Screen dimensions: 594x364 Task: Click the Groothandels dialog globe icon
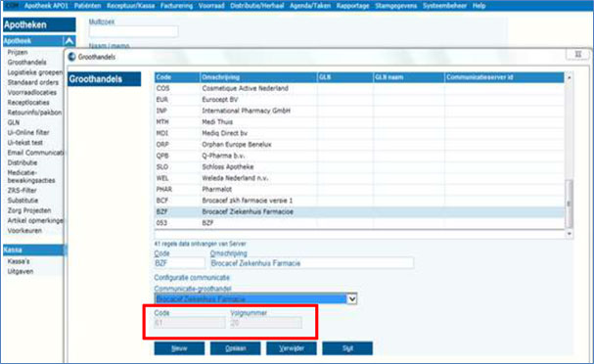click(71, 57)
